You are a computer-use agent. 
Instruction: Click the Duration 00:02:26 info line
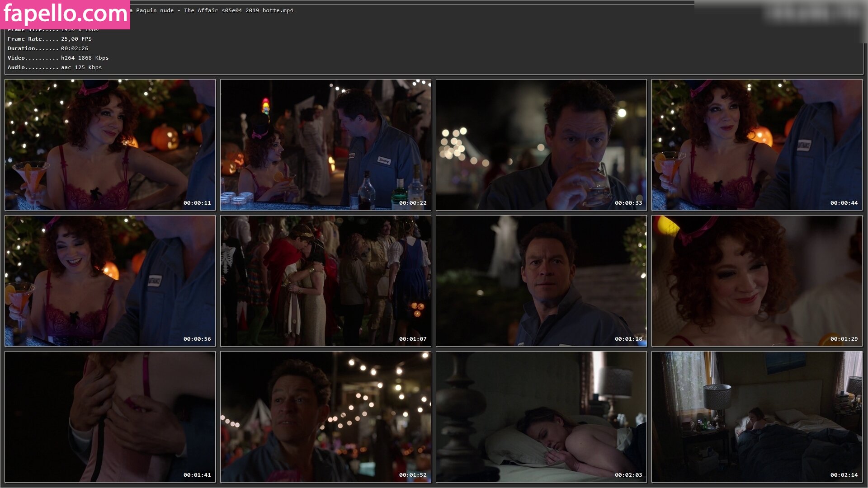click(x=48, y=48)
